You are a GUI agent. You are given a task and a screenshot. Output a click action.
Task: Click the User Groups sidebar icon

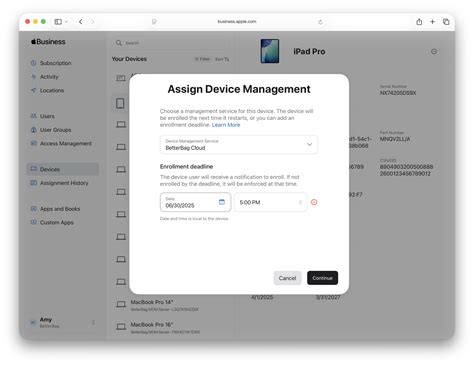tap(33, 130)
